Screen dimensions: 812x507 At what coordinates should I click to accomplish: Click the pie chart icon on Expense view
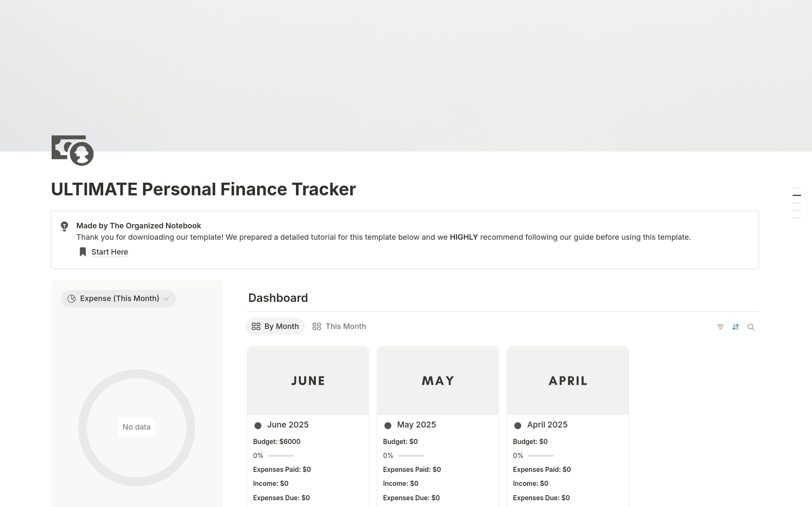point(71,299)
